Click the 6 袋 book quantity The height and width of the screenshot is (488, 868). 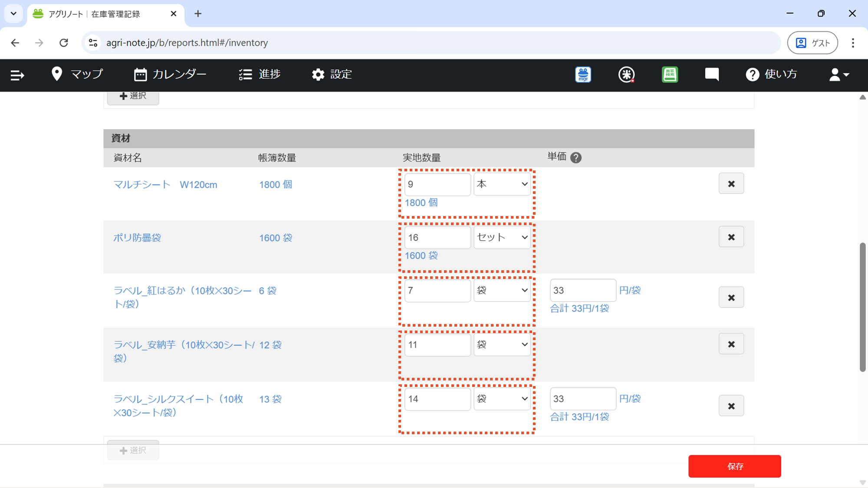pyautogui.click(x=268, y=291)
